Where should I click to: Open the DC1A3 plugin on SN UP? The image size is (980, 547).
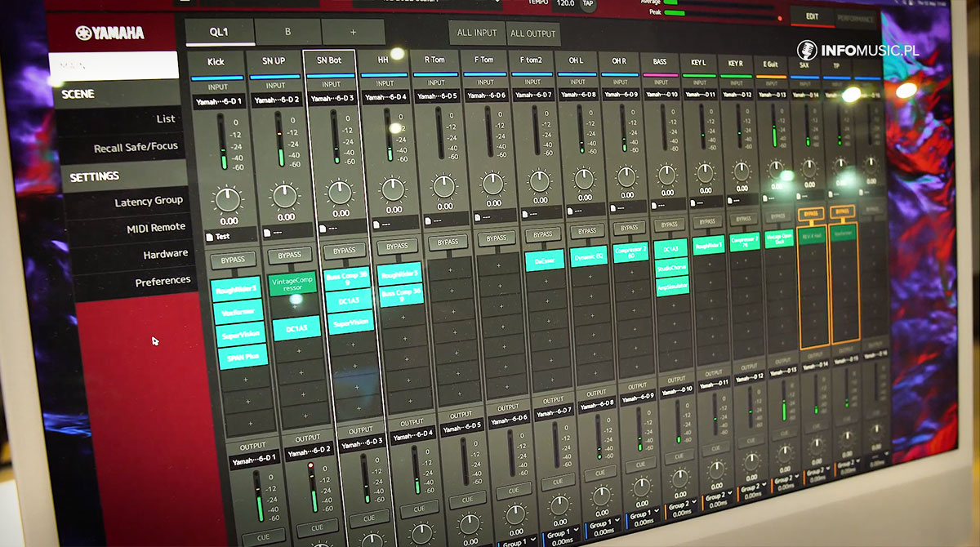[296, 328]
